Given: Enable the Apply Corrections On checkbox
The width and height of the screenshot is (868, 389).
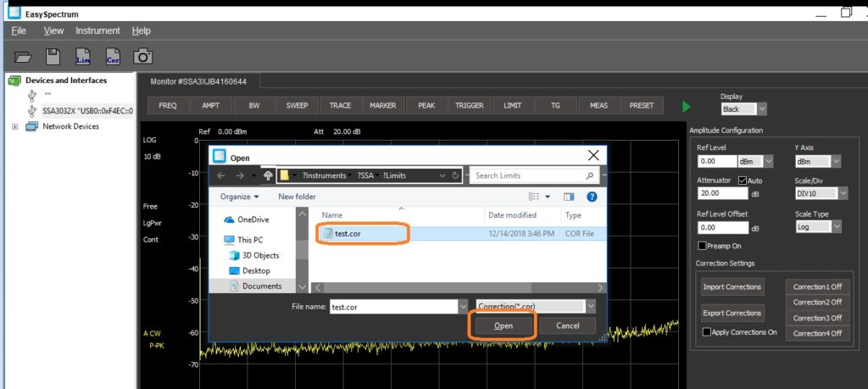Looking at the screenshot, I should 707,332.
